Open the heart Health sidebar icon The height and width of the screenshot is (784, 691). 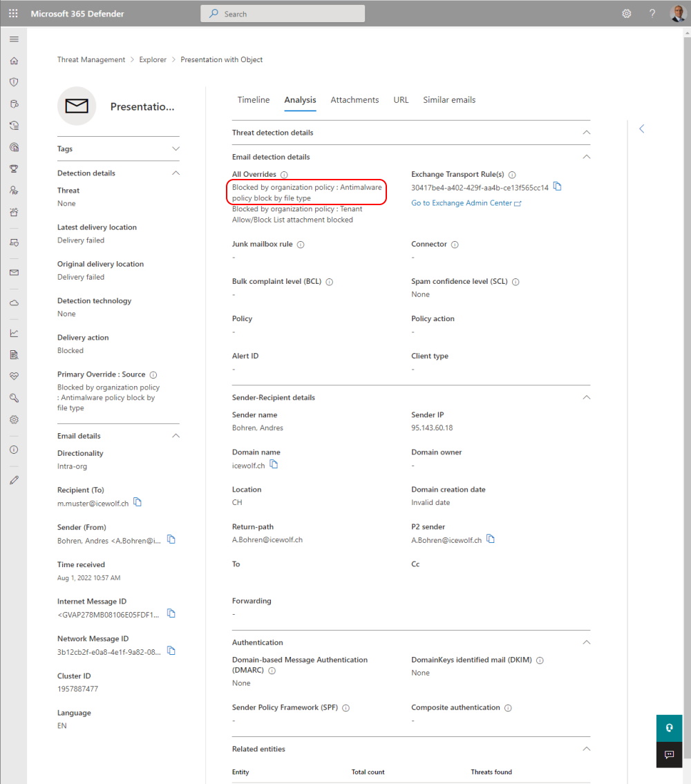click(x=14, y=376)
